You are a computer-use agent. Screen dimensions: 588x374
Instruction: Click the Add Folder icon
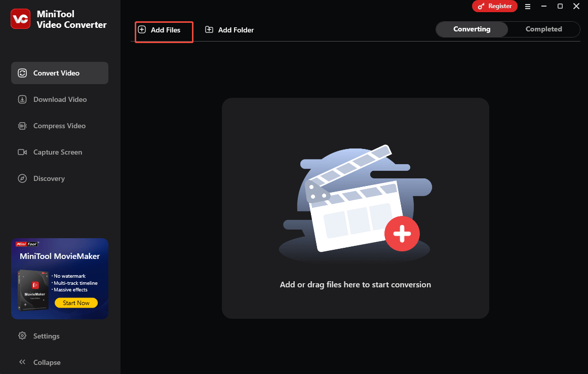tap(209, 29)
